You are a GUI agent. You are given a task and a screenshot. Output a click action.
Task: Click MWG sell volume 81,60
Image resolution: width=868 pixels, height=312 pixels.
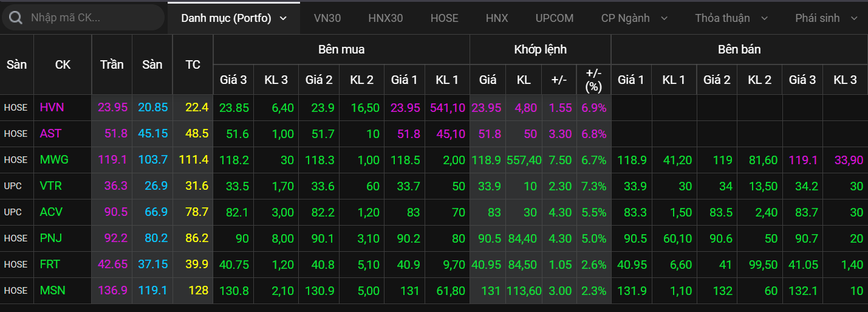(763, 160)
